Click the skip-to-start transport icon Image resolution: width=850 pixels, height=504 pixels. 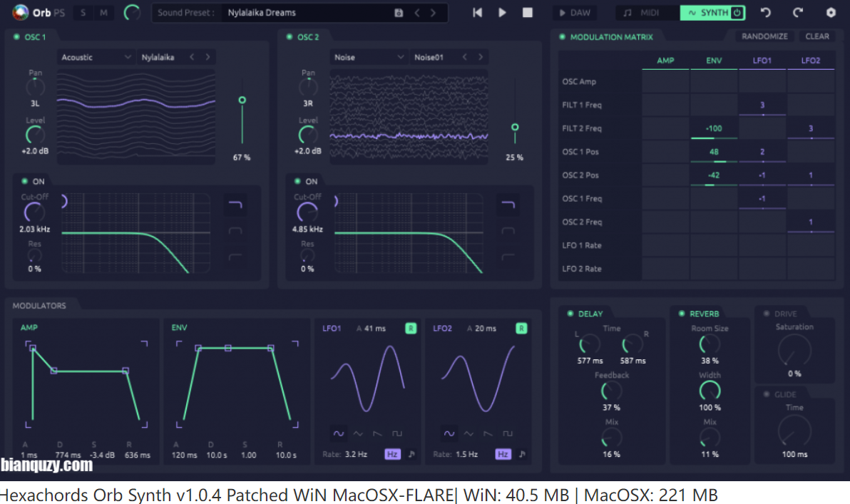[478, 13]
